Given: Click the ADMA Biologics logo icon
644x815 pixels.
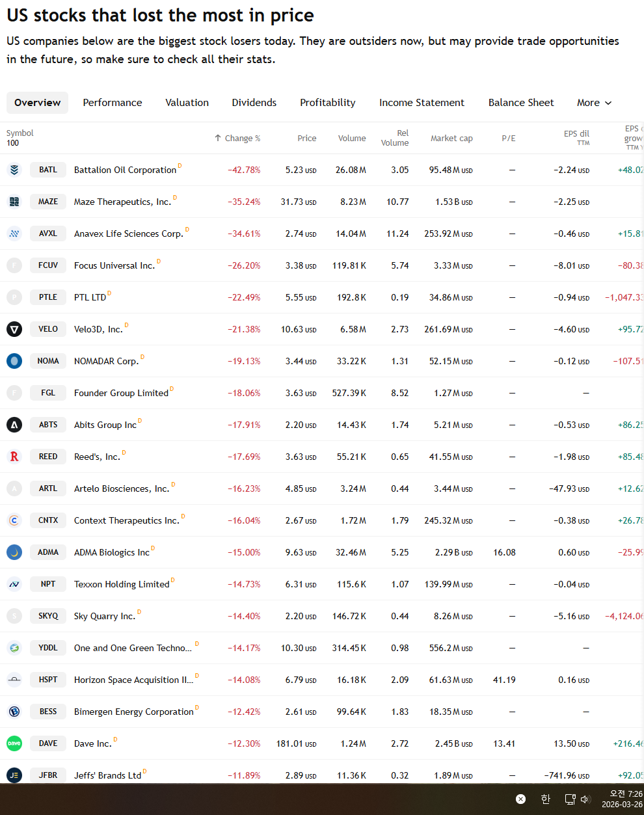Looking at the screenshot, I should 14,552.
